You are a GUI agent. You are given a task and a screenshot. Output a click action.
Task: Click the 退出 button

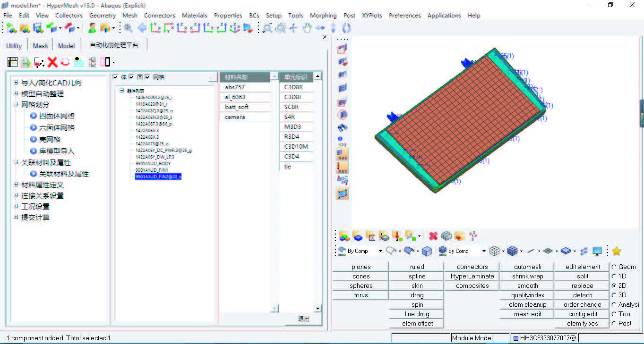click(x=303, y=319)
